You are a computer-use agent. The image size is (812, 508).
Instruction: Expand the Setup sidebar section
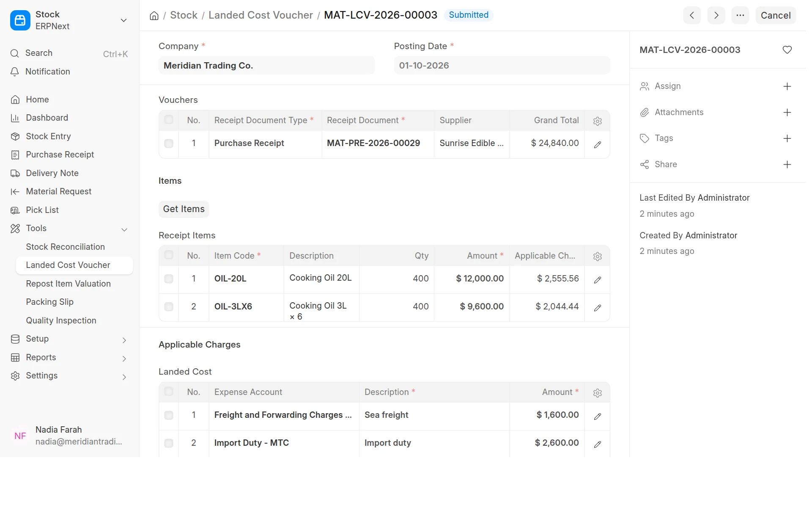click(124, 340)
